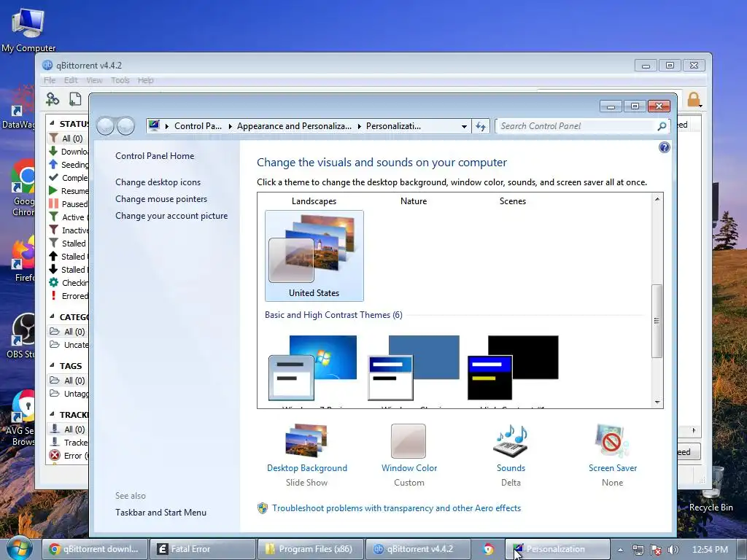Open the View menu in qBittorrent
The image size is (747, 560).
pyautogui.click(x=94, y=80)
